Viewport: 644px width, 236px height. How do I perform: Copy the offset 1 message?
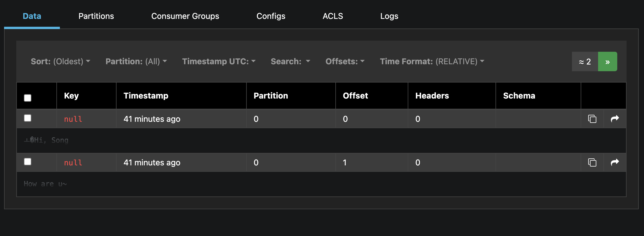pos(592,162)
